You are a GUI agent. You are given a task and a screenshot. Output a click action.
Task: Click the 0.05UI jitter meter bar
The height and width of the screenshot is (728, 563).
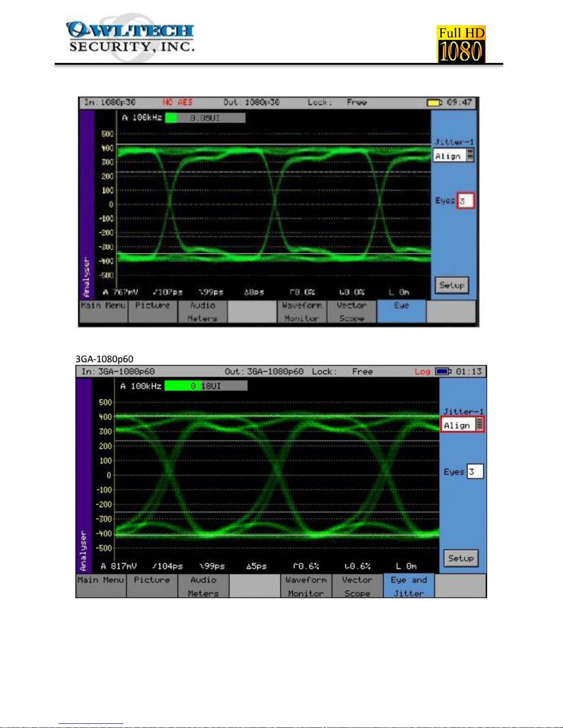point(205,118)
